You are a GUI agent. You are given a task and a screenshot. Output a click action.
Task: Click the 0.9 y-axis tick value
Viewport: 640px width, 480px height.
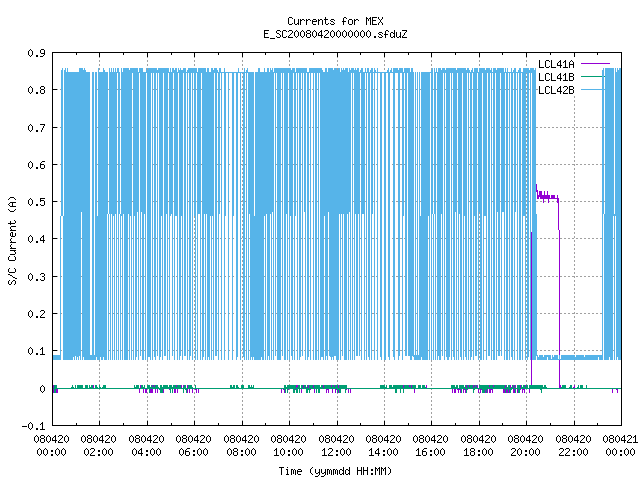[x=37, y=53]
